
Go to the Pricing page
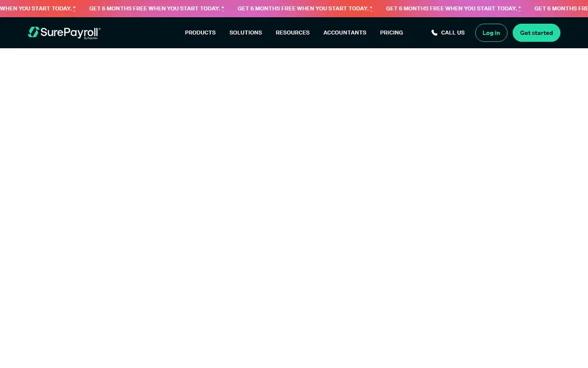(x=391, y=33)
